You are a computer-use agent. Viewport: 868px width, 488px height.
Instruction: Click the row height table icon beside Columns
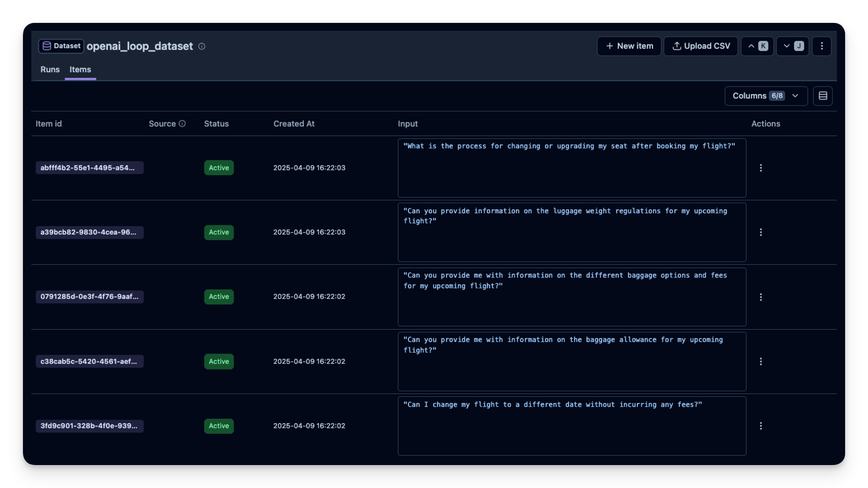coord(823,96)
